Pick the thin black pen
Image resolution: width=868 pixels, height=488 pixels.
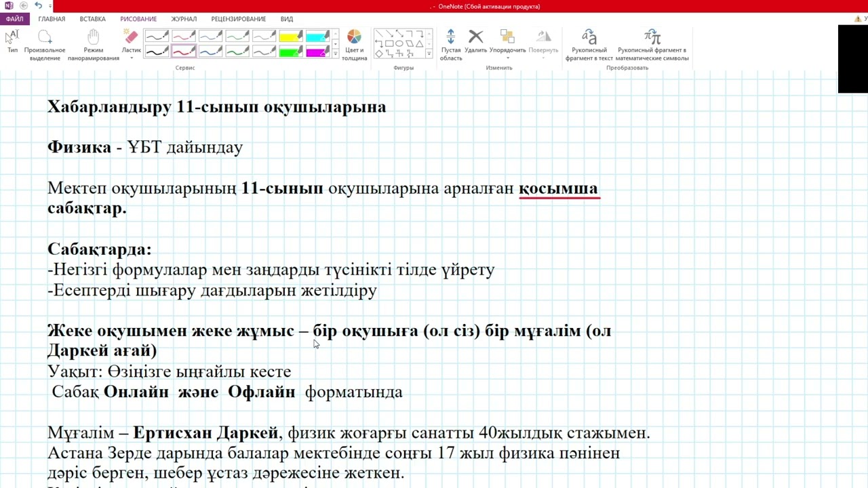point(157,36)
